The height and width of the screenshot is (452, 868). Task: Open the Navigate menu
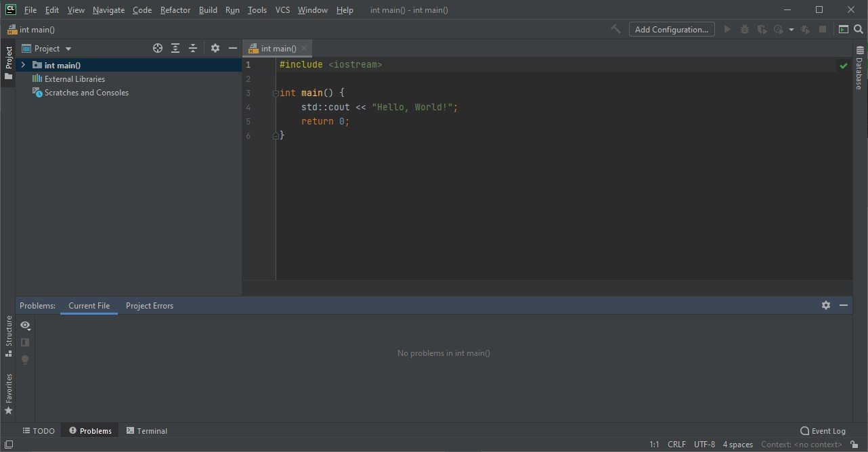tap(108, 10)
